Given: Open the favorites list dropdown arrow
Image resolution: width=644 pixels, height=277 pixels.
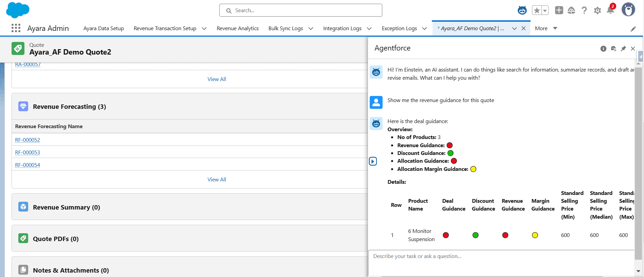Looking at the screenshot, I should pos(545,11).
